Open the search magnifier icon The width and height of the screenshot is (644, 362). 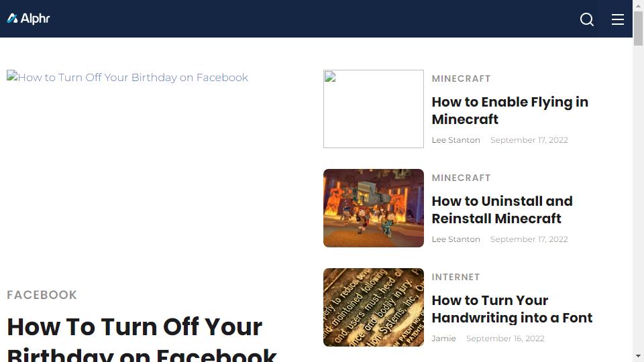click(x=586, y=19)
